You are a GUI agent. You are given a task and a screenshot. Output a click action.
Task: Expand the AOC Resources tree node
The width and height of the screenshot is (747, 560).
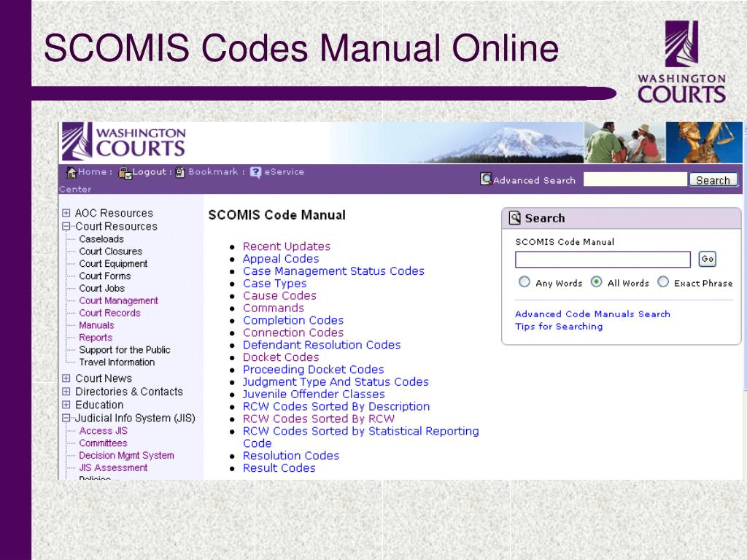tap(66, 213)
